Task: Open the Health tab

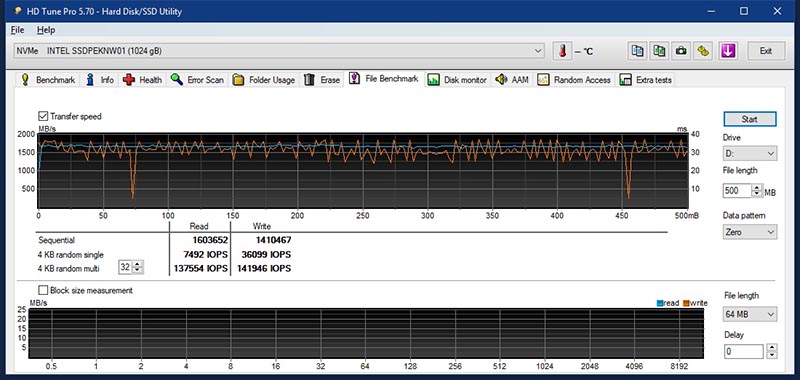Action: pos(142,80)
